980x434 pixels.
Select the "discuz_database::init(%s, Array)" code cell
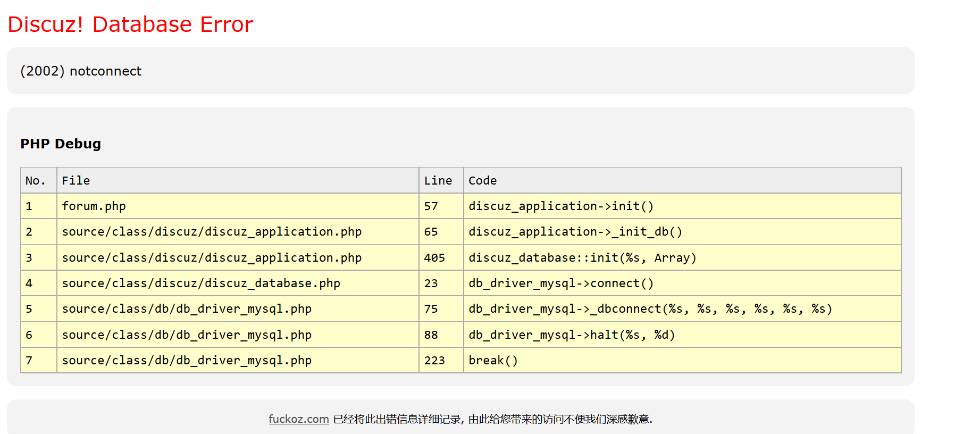pos(682,258)
